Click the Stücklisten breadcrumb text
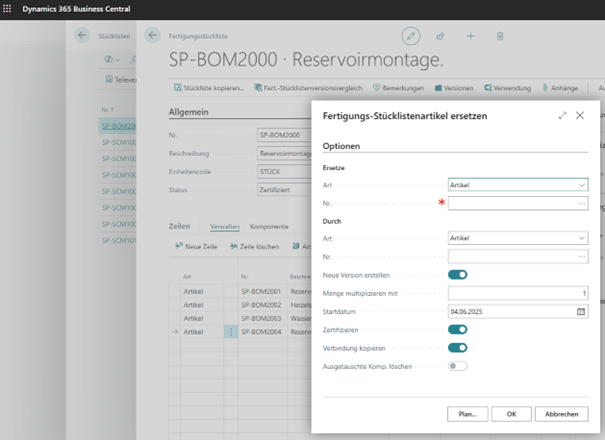605x440 pixels. point(114,36)
